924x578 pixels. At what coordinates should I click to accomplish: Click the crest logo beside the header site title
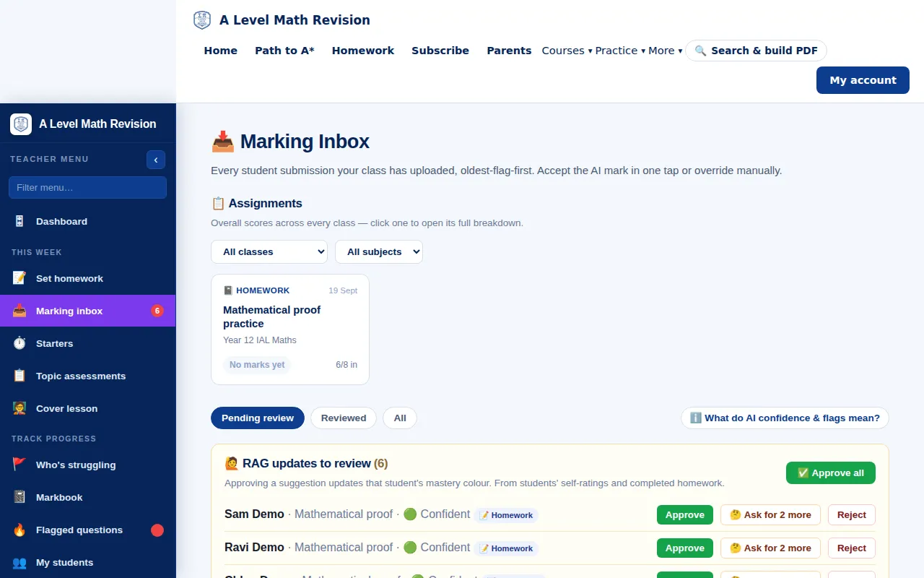pos(202,20)
